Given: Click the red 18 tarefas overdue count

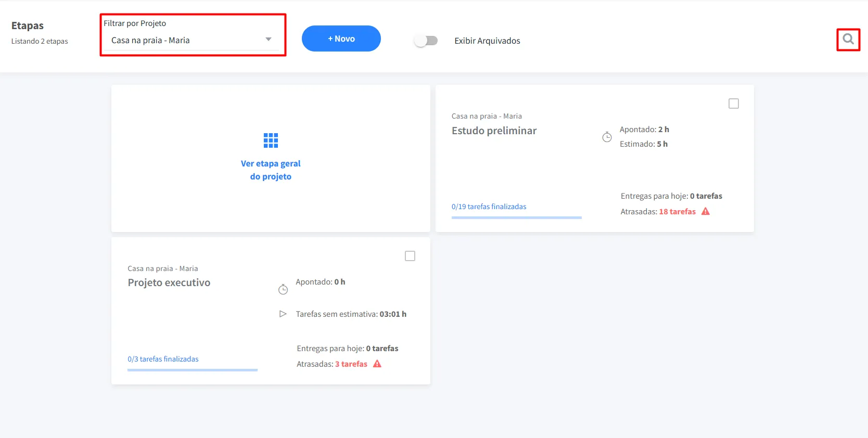Looking at the screenshot, I should [677, 212].
